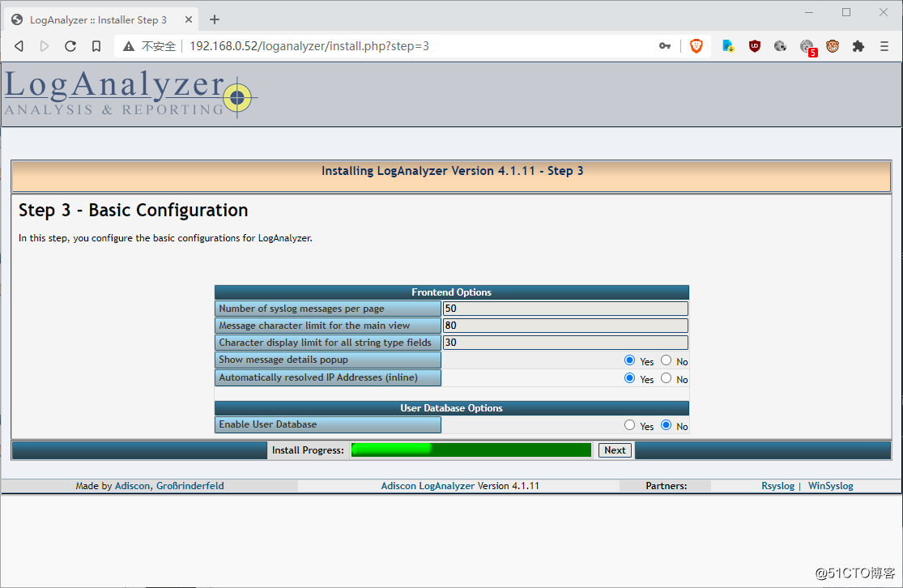Select Yes for Enable User Database
The height and width of the screenshot is (588, 903).
click(629, 425)
